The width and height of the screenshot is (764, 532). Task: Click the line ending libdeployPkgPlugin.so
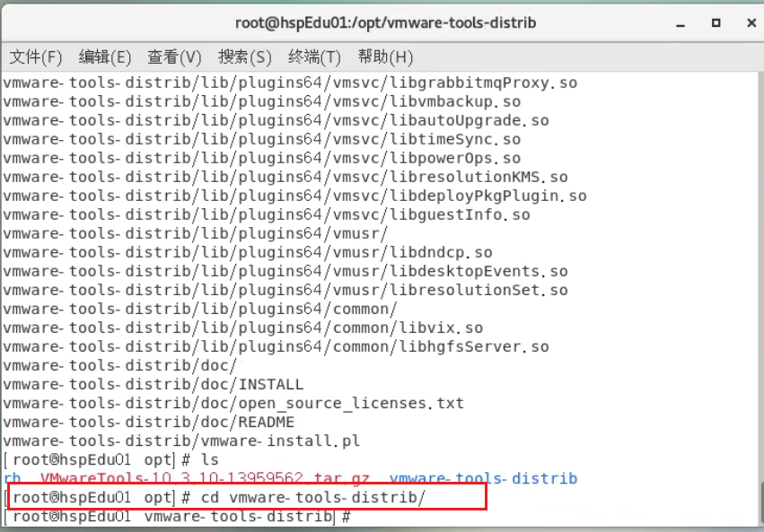click(x=294, y=196)
